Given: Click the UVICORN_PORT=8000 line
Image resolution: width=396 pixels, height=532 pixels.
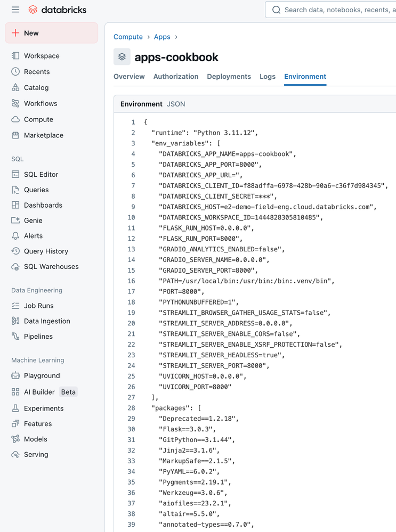Looking at the screenshot, I should click(195, 387).
